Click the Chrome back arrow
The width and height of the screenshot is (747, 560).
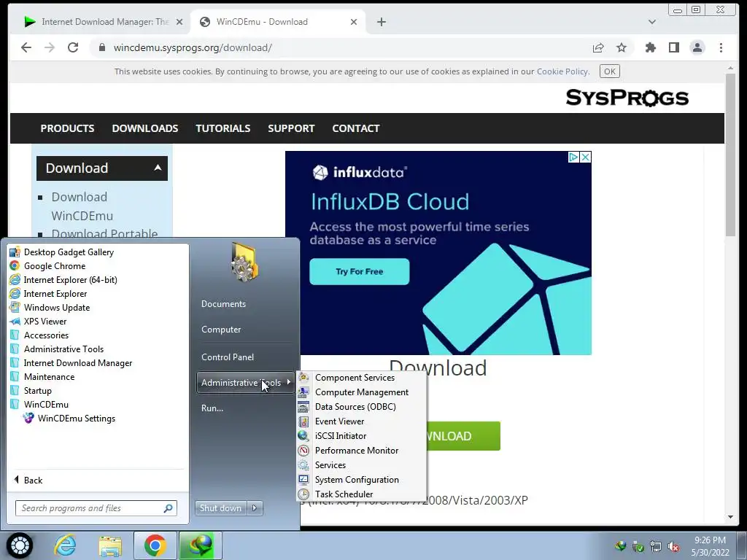pos(26,47)
